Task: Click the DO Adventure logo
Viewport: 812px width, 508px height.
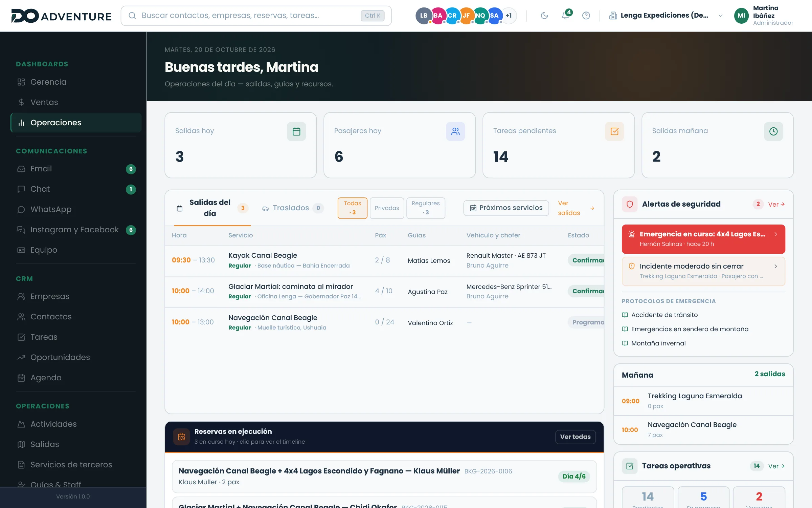Action: click(61, 16)
